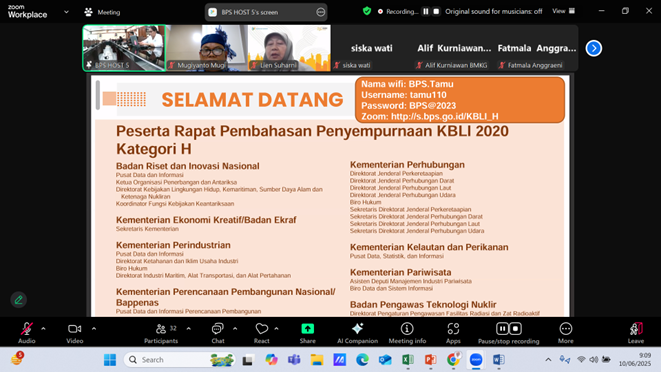Image resolution: width=661 pixels, height=372 pixels.
Task: Expand the audio options caret
Action: click(x=43, y=329)
